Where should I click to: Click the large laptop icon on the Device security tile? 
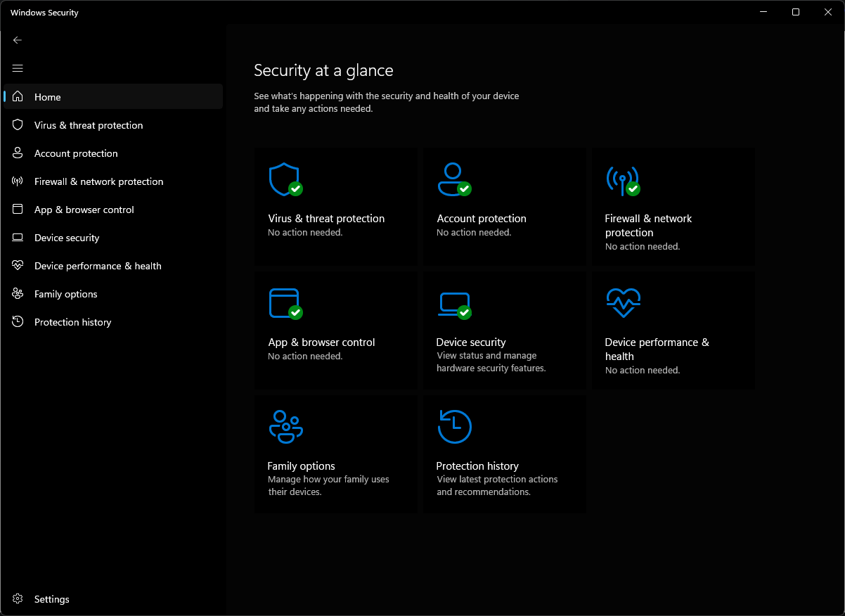point(453,305)
